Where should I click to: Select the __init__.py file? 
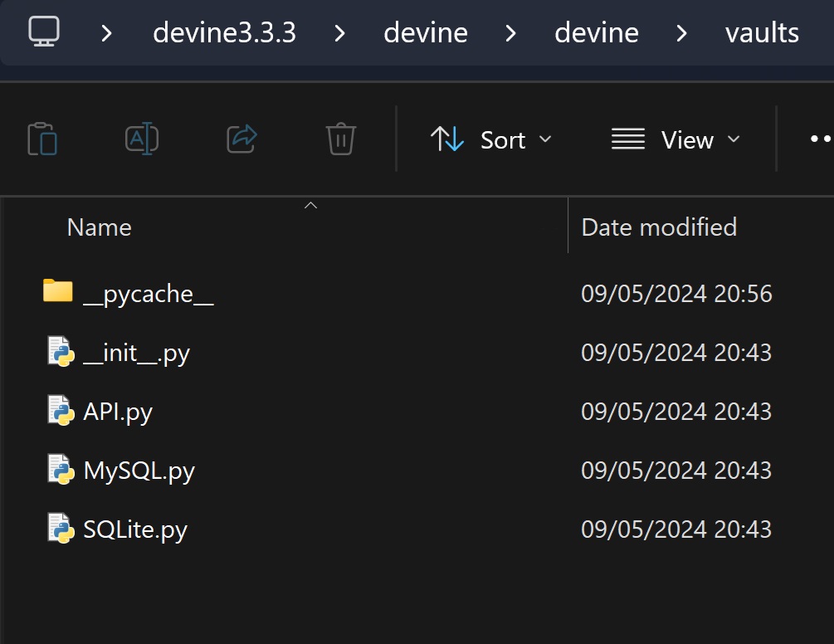(x=137, y=353)
